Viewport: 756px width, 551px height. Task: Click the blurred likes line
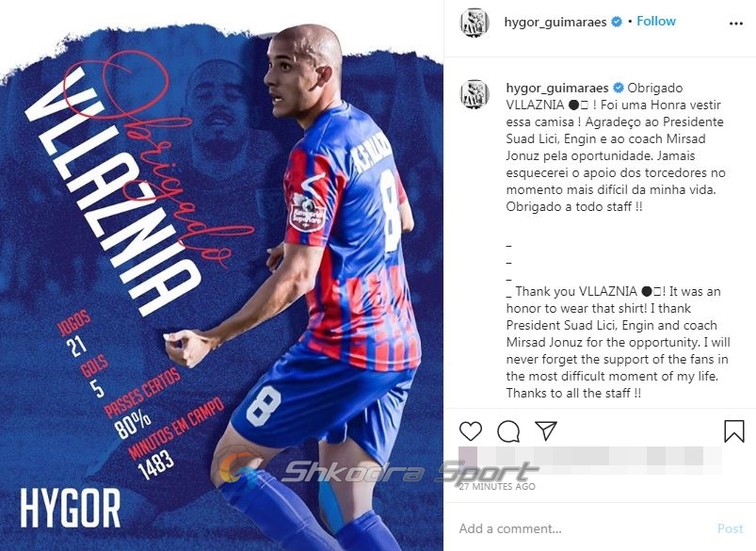point(590,457)
